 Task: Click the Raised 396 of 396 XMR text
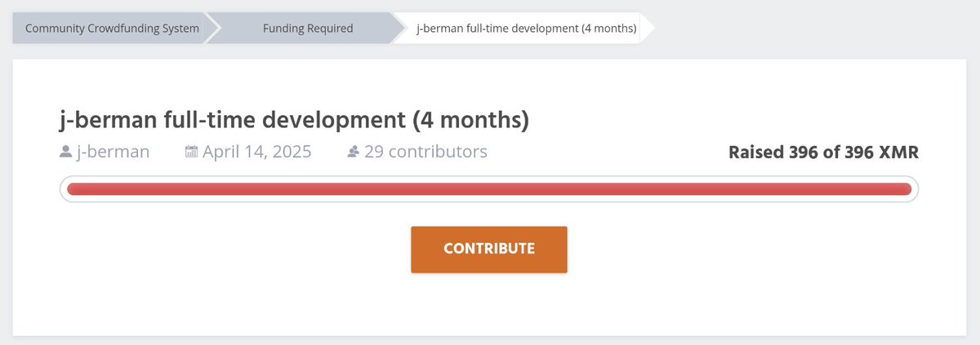(823, 153)
